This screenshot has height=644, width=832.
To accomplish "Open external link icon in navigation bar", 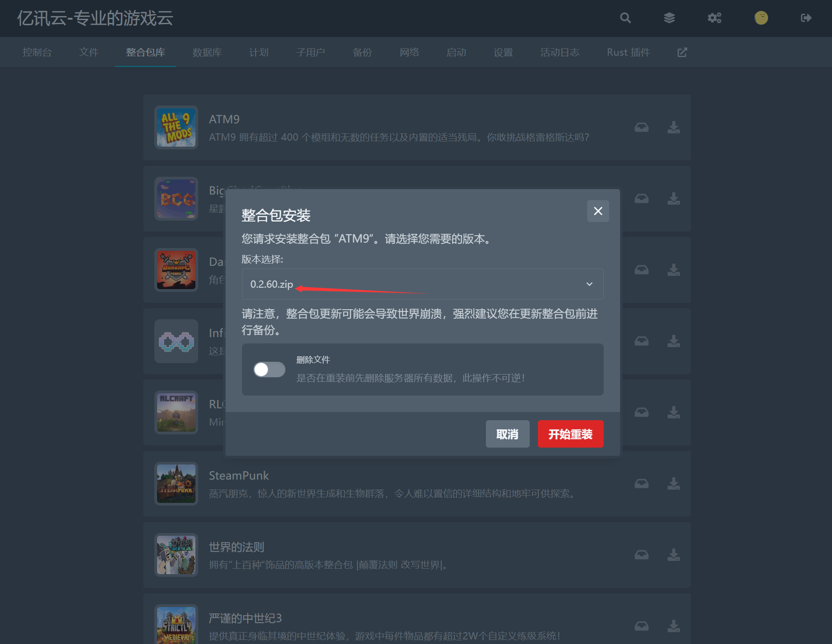I will 682,53.
